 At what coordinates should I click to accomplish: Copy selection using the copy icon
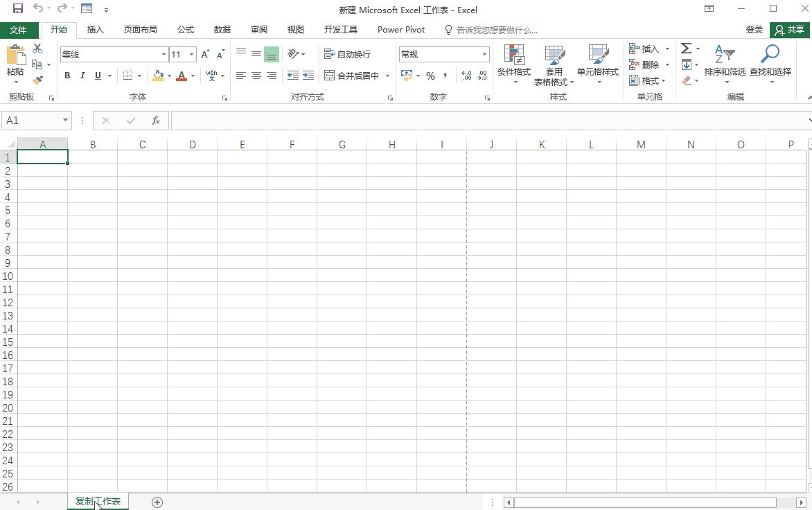click(37, 64)
